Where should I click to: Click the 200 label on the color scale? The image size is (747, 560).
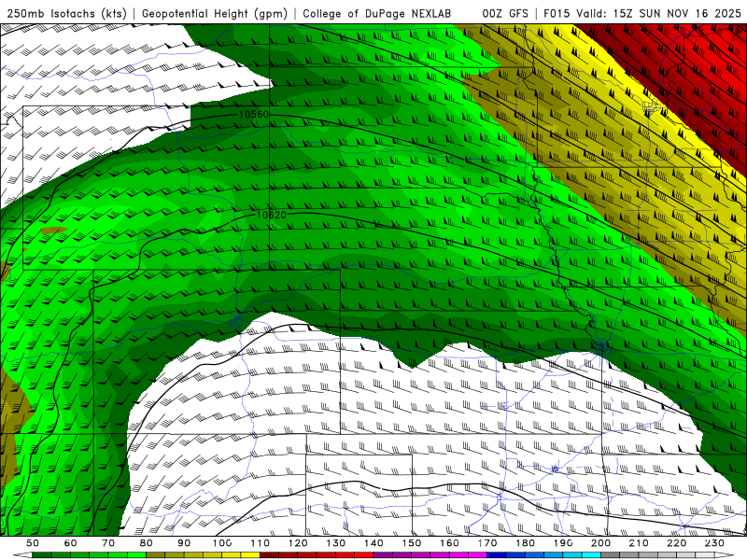[600, 543]
